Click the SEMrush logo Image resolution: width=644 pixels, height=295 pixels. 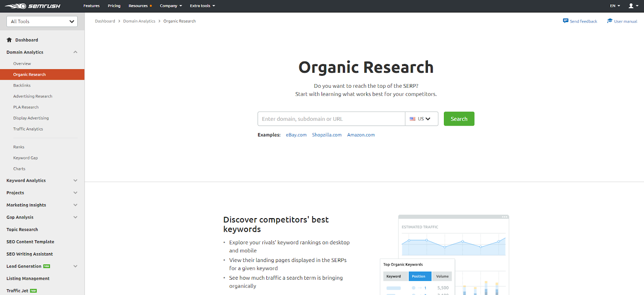click(33, 6)
